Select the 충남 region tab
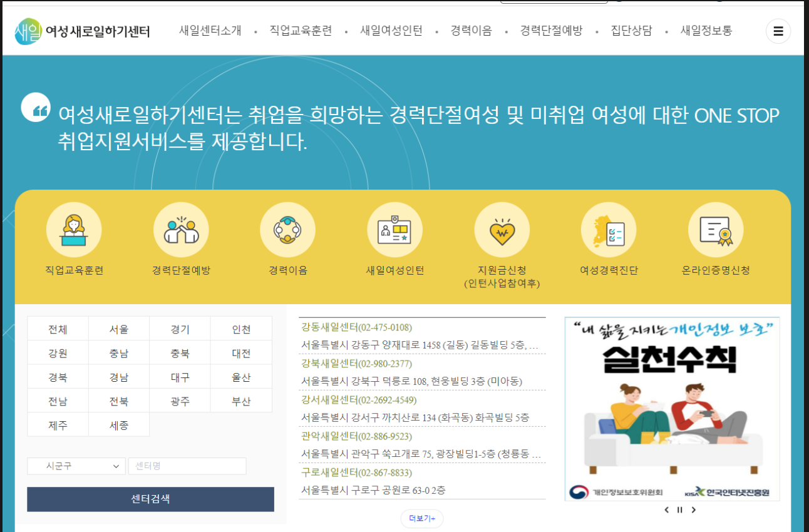The image size is (809, 532). [x=119, y=353]
